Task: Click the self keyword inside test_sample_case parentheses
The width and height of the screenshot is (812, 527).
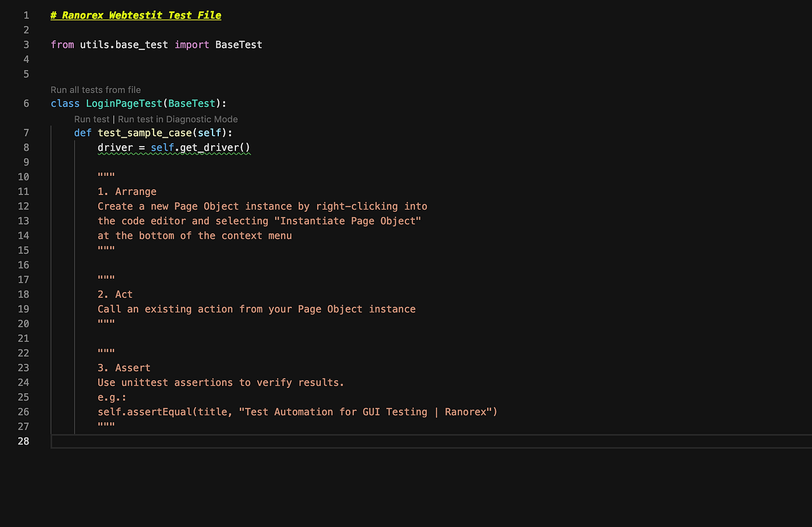Action: pyautogui.click(x=209, y=132)
